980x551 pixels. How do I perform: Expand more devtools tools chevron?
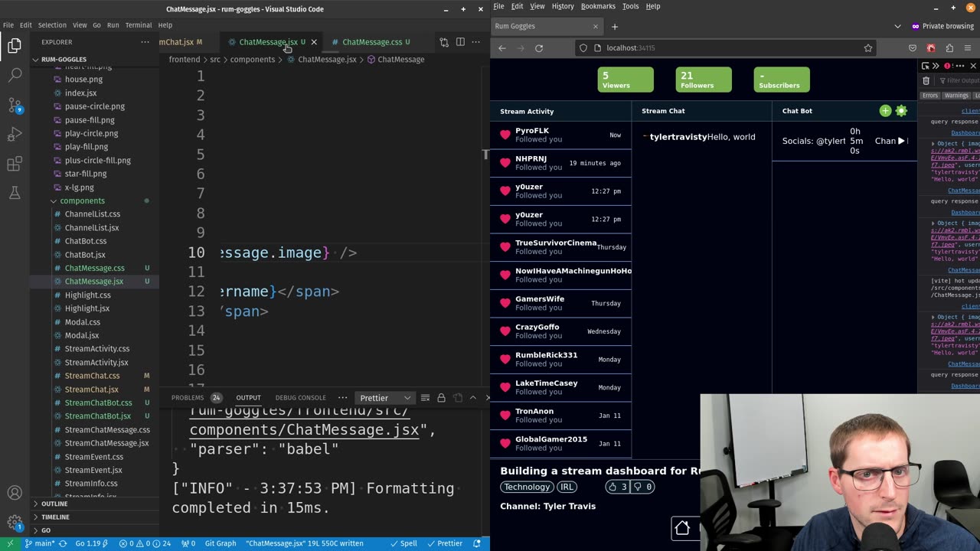pyautogui.click(x=936, y=66)
